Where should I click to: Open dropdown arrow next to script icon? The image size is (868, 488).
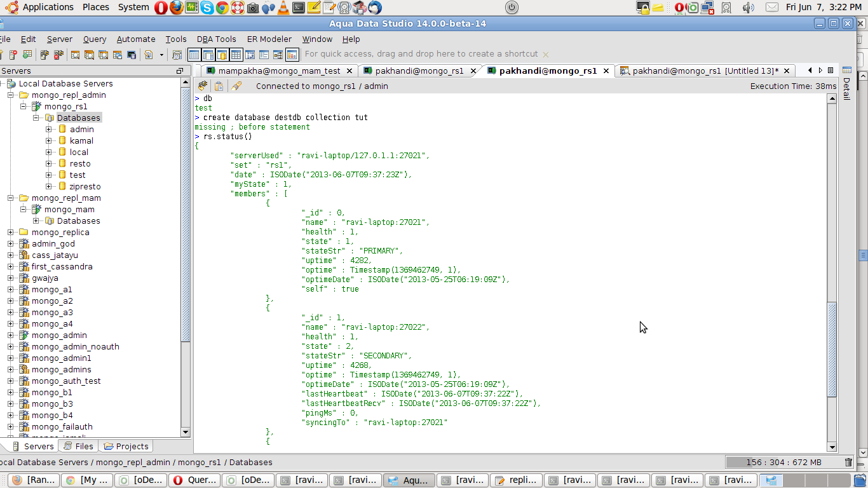pyautogui.click(x=161, y=55)
